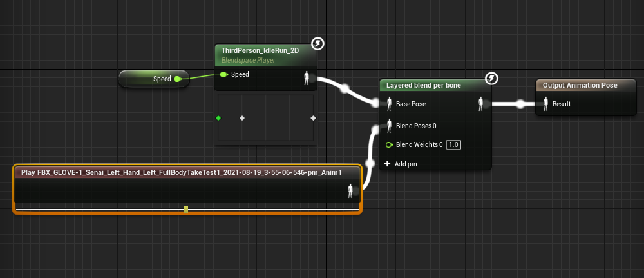The width and height of the screenshot is (644, 278).
Task: Set the Blend Weights 0 value field
Action: pyautogui.click(x=453, y=144)
